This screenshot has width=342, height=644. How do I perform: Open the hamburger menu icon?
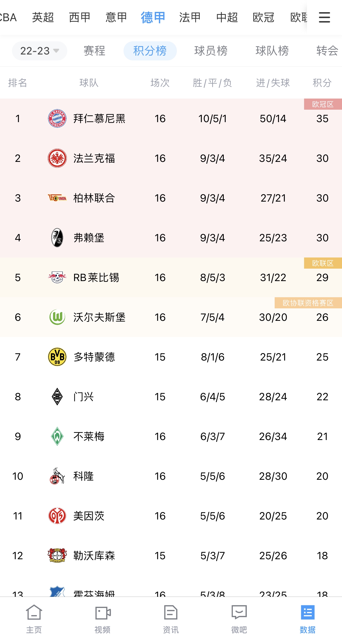pos(324,17)
